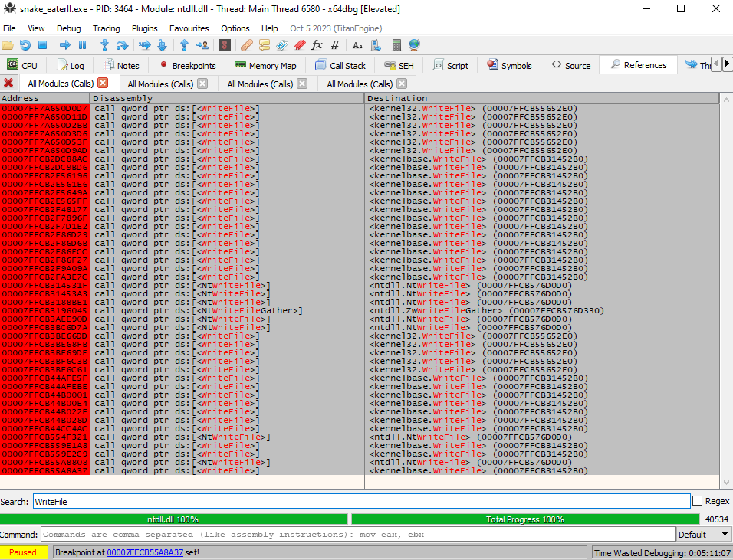Open the Scylla plugin icon
733x560 pixels.
click(225, 45)
